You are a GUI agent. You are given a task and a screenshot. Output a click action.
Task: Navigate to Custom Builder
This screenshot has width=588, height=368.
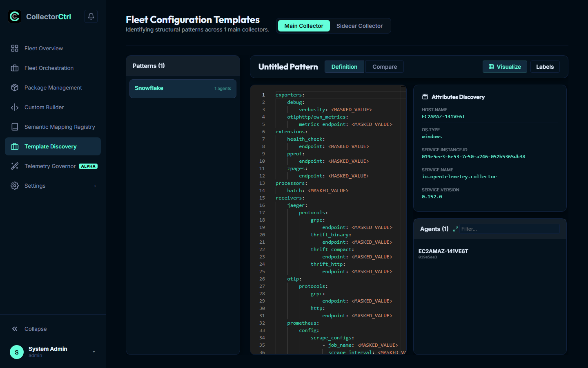coord(53,107)
